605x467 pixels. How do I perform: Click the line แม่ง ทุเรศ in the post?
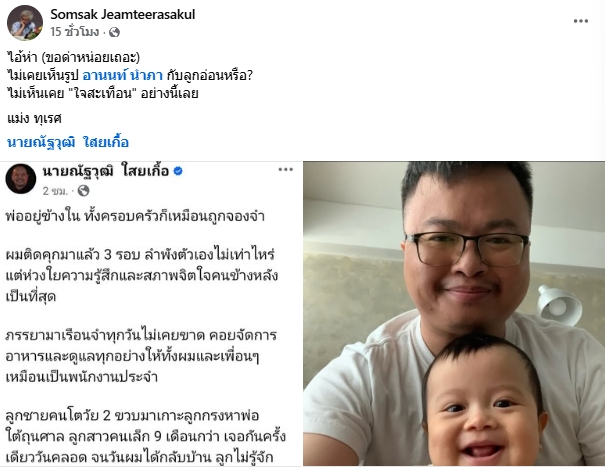[34, 118]
